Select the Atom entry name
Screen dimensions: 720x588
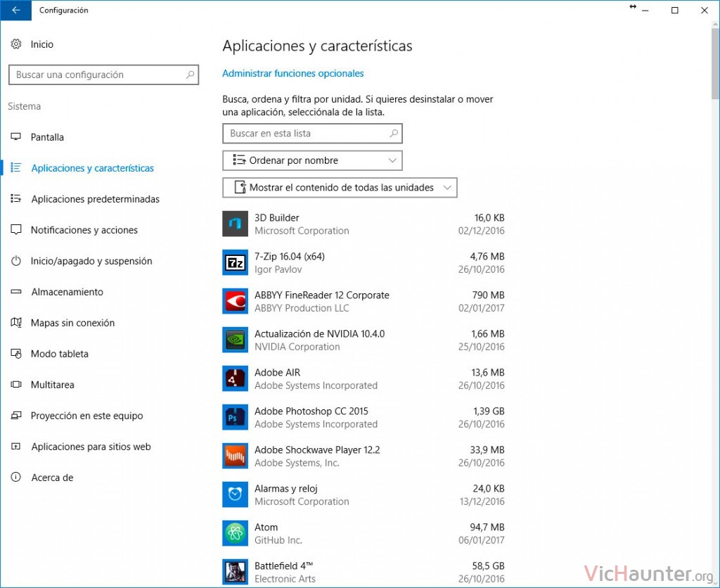tap(266, 527)
